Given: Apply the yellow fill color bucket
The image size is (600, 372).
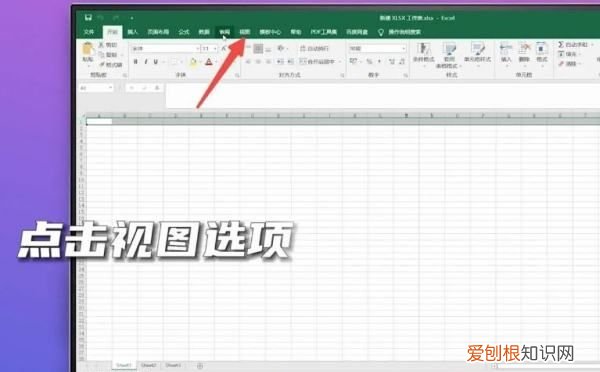Looking at the screenshot, I should 193,62.
